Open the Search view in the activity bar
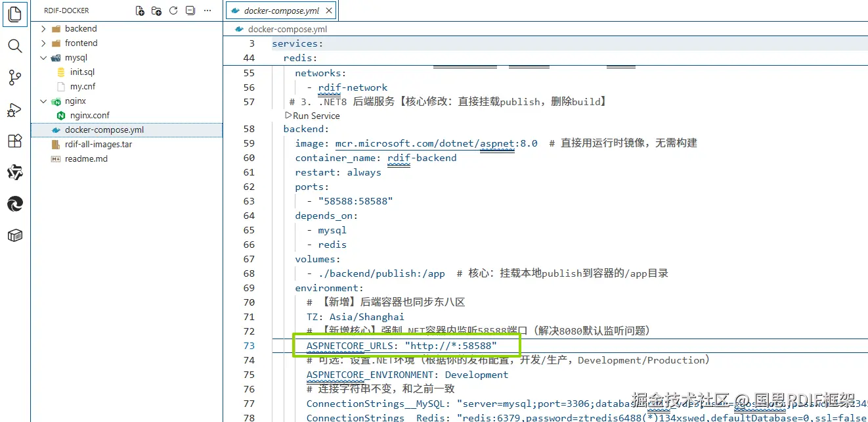This screenshot has height=422, width=868. tap(14, 46)
